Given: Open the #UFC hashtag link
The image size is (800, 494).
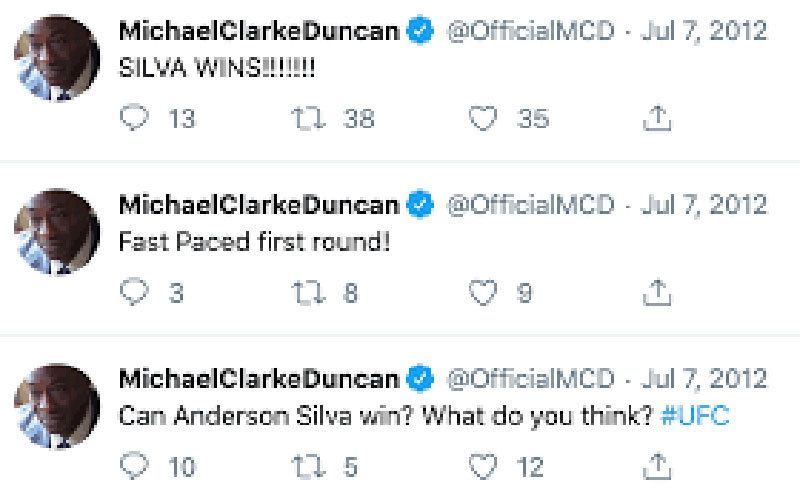Looking at the screenshot, I should 696,416.
